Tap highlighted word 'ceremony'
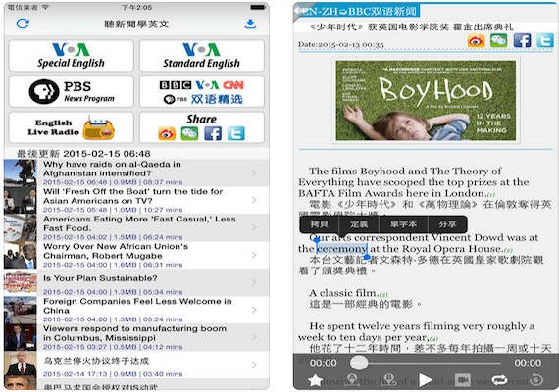This screenshot has height=392, width=559. [341, 249]
